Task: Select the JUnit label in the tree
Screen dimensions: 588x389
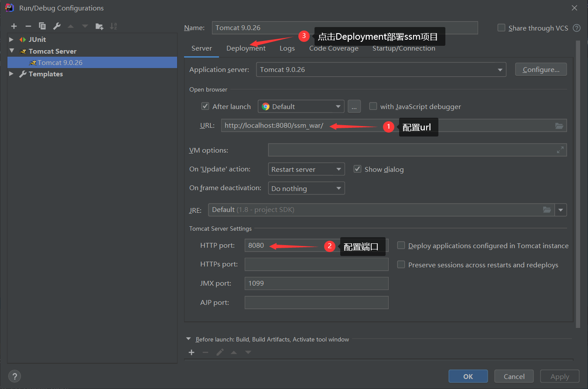Action: (x=38, y=39)
